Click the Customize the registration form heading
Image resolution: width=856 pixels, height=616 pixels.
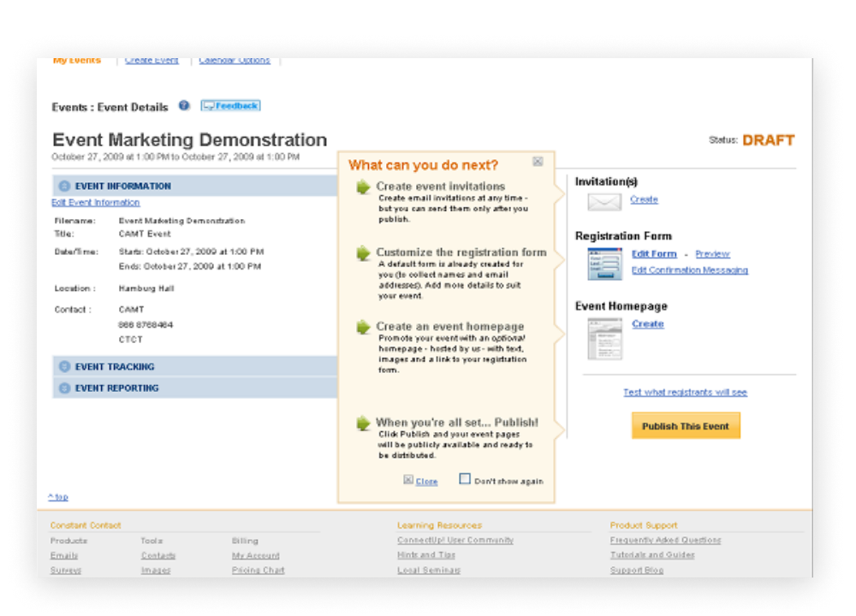461,252
